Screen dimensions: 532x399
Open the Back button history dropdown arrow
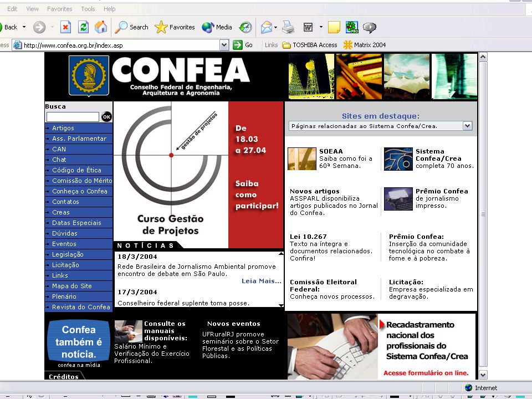24,27
